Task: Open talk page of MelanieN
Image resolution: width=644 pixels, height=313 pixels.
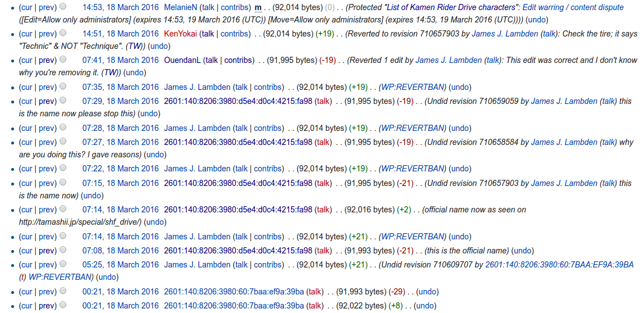Action: coord(208,7)
